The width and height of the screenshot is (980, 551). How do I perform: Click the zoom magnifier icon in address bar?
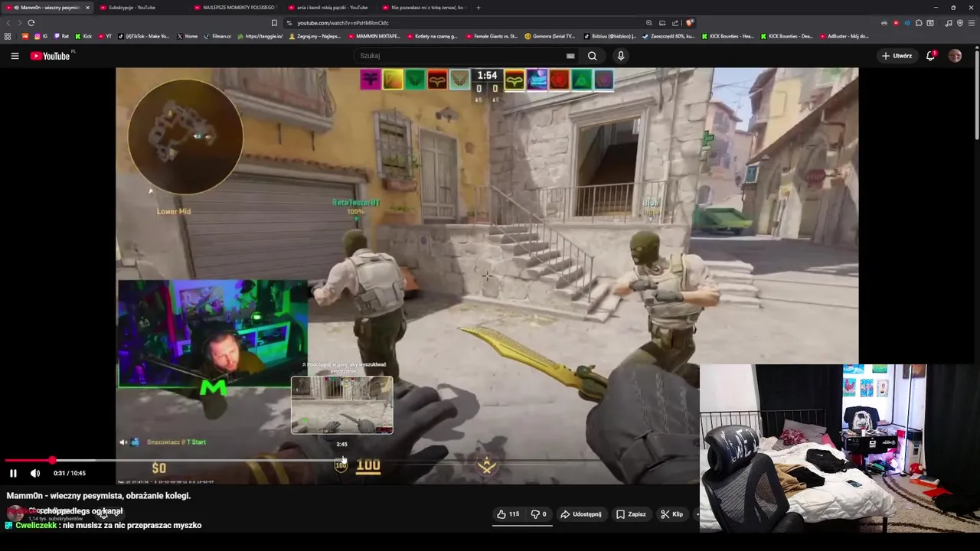tap(649, 23)
